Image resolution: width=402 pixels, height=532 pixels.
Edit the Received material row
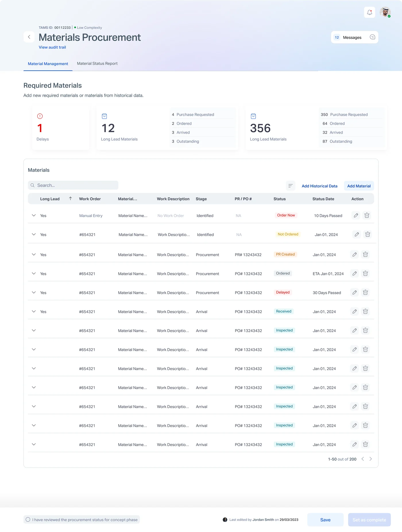pos(355,311)
